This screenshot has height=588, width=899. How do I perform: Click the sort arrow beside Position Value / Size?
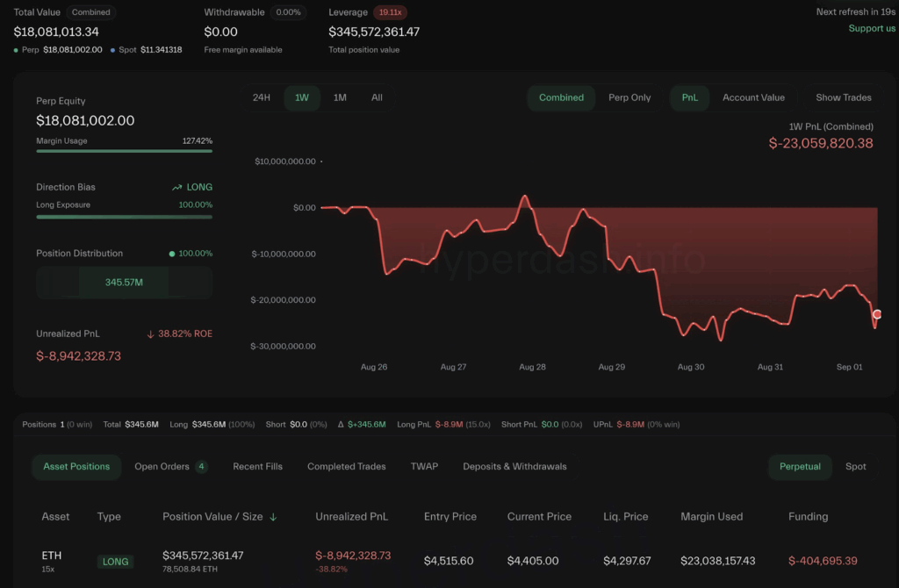coord(274,517)
